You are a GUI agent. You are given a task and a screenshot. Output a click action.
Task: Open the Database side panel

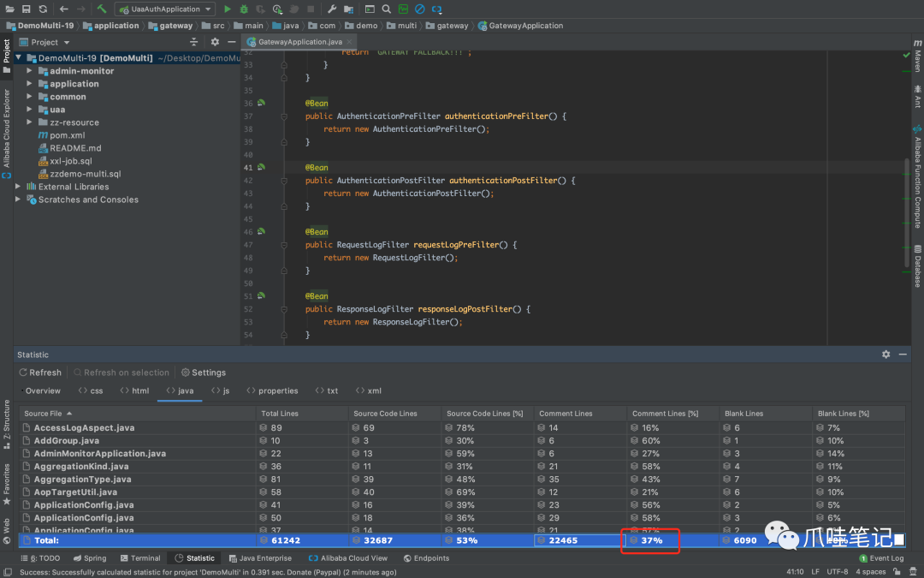pos(917,266)
